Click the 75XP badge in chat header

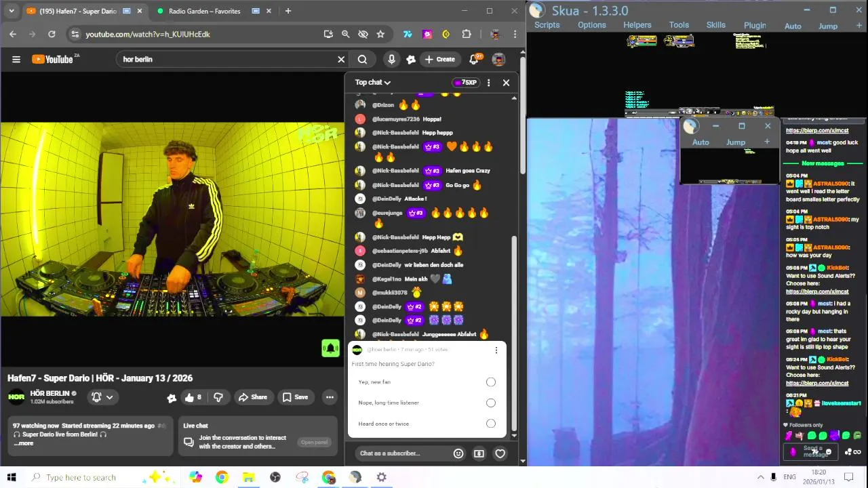click(466, 83)
